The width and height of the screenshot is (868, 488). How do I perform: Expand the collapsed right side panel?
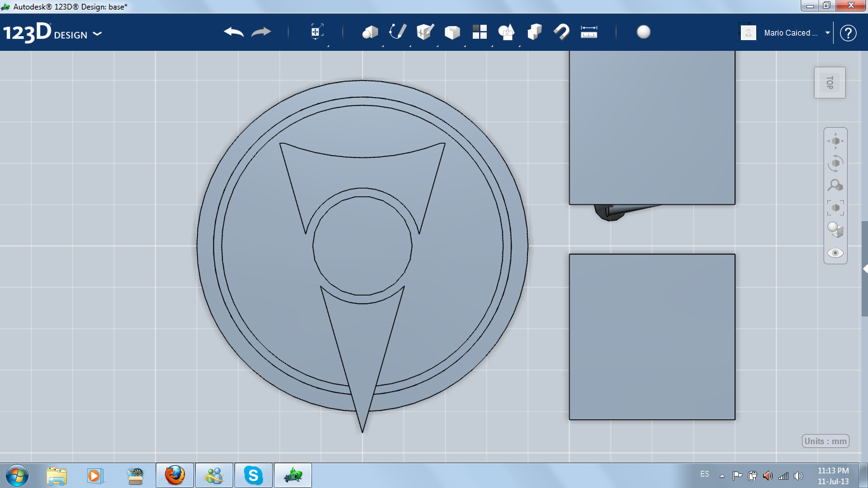pyautogui.click(x=865, y=269)
